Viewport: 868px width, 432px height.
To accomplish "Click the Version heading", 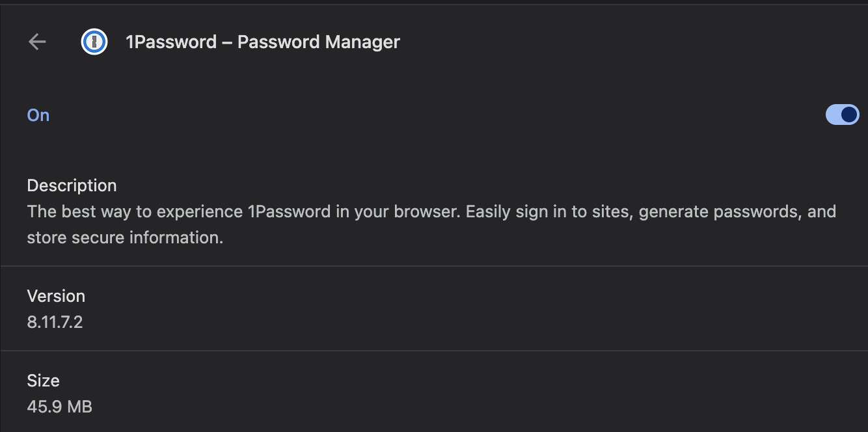I will point(56,296).
